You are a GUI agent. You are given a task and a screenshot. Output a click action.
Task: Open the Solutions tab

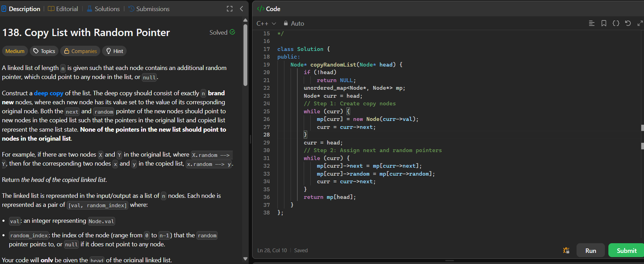(x=103, y=9)
